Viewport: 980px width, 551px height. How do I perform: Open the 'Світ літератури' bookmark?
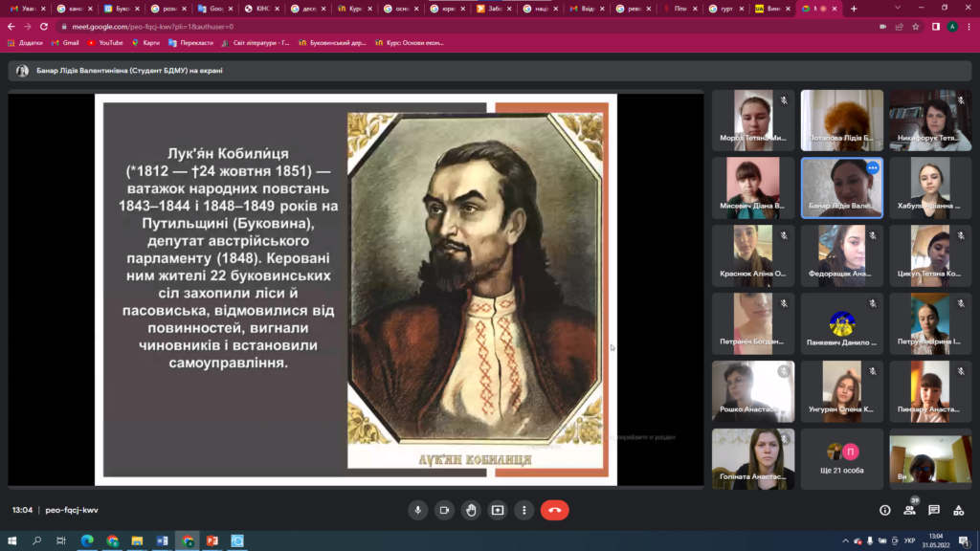point(255,43)
